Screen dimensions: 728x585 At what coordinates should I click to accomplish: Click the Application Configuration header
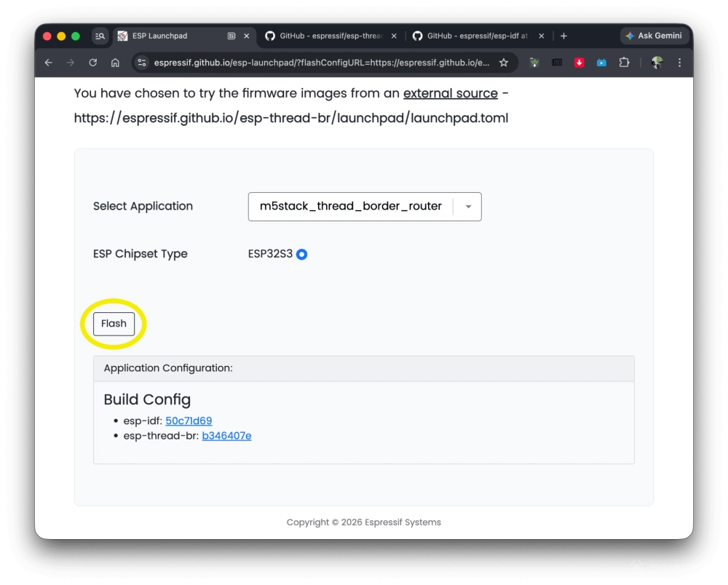click(363, 368)
